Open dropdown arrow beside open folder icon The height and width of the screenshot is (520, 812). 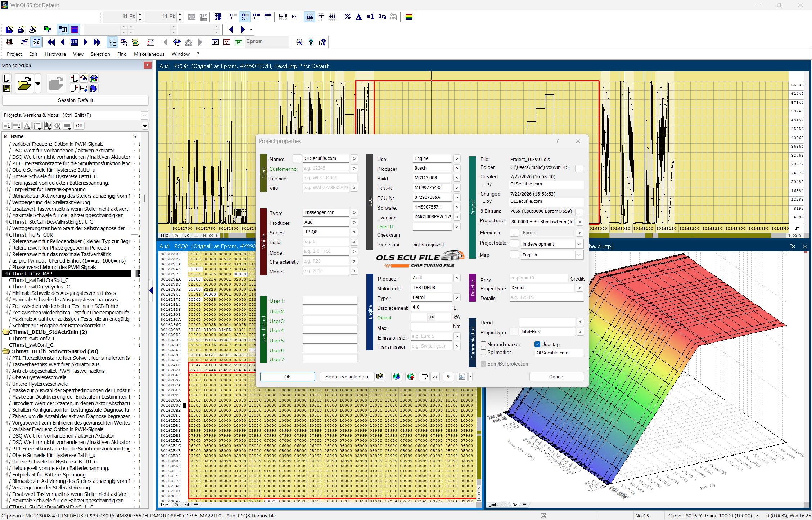tap(38, 84)
